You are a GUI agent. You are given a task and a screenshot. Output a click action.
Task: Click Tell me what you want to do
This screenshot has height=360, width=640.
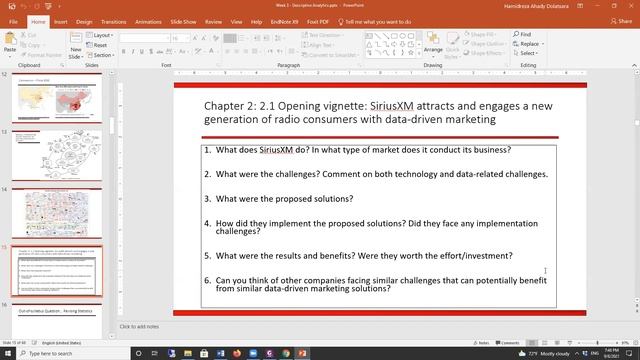(375, 22)
